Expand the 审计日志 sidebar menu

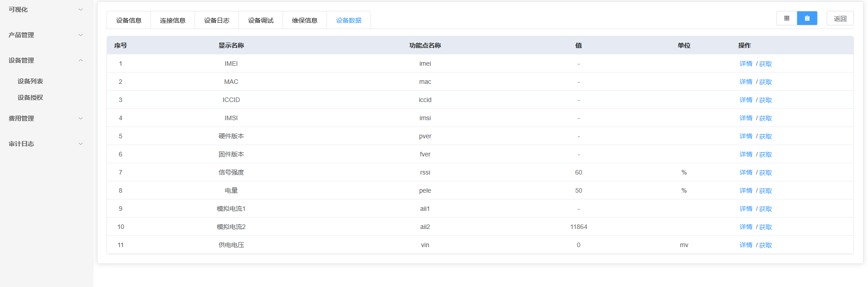(x=46, y=144)
